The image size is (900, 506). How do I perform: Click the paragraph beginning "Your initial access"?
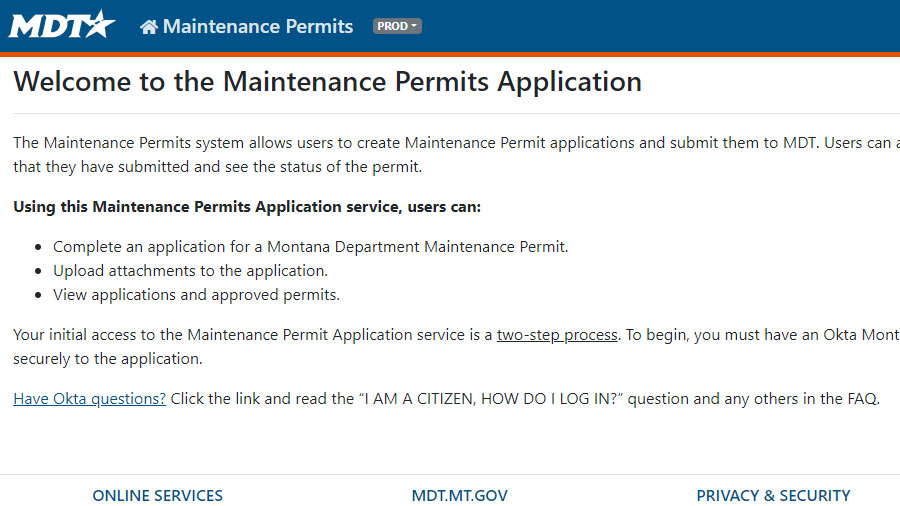(250, 335)
